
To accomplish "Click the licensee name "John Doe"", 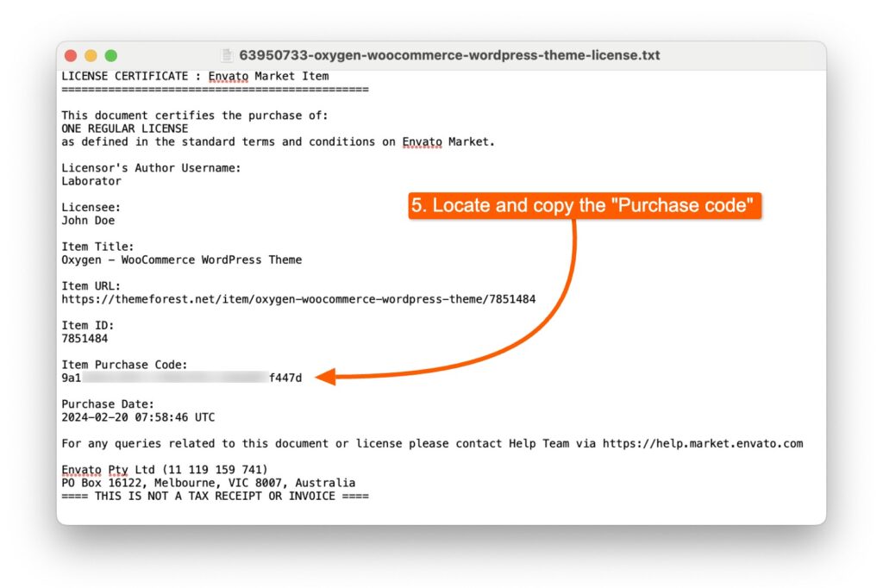I will (x=88, y=221).
